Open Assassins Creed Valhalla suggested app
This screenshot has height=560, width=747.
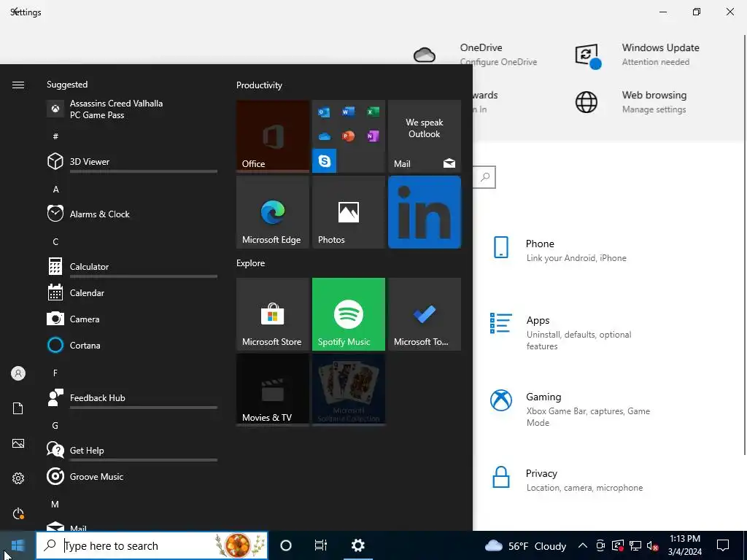[132, 109]
